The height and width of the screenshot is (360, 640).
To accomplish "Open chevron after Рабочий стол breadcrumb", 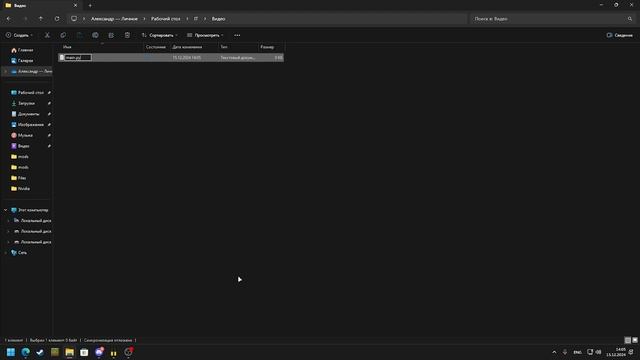I will click(x=187, y=19).
